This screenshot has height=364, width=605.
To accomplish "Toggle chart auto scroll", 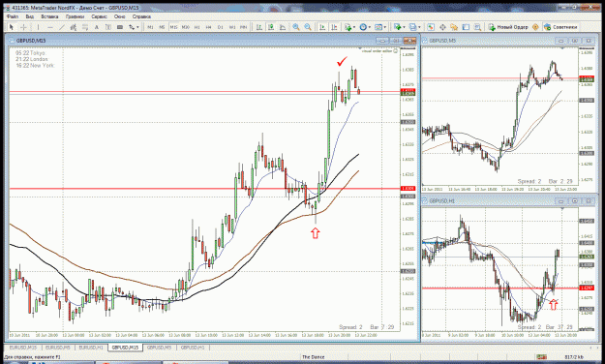I will pyautogui.click(x=322, y=27).
